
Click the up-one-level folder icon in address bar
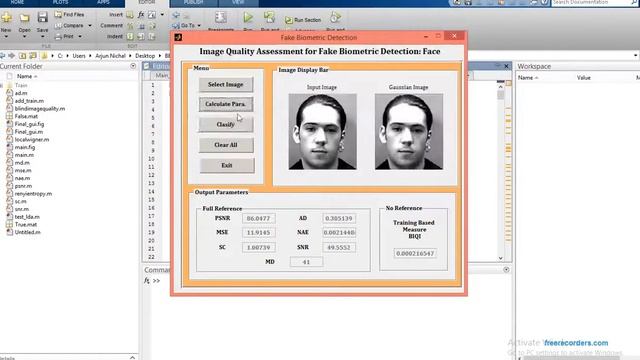[22, 56]
